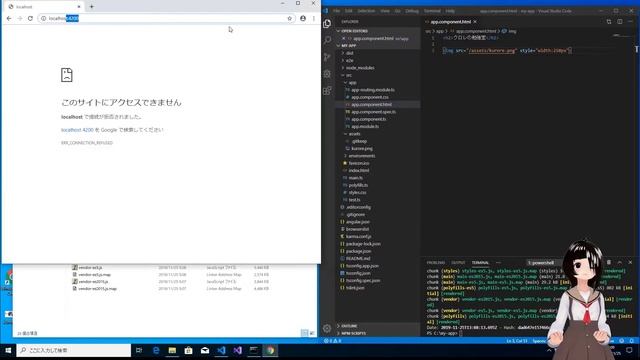This screenshot has width=640, height=360.
Task: Click the Windows taskbar search box
Action: point(74,350)
